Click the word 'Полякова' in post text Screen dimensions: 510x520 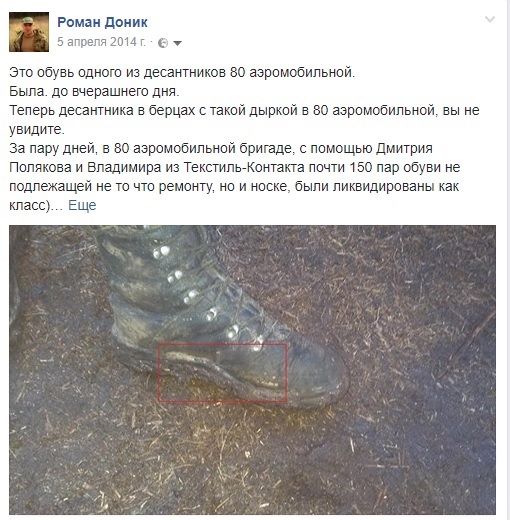coord(40,167)
